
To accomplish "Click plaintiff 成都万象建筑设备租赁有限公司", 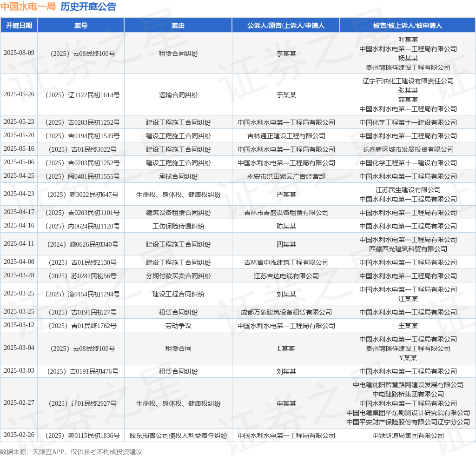I will click(286, 312).
